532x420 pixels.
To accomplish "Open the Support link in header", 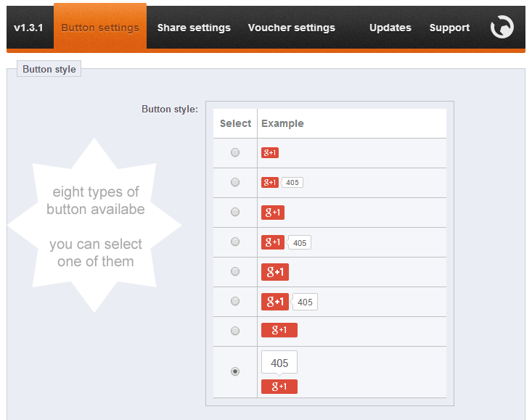I will coord(449,28).
